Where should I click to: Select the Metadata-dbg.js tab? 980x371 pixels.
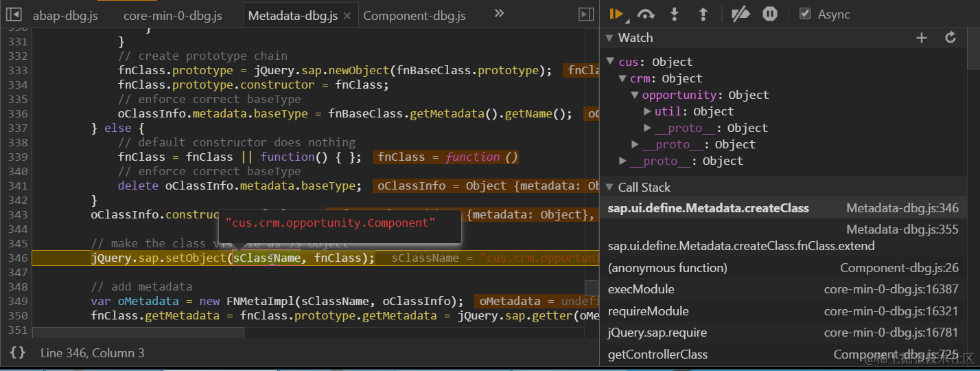(293, 15)
